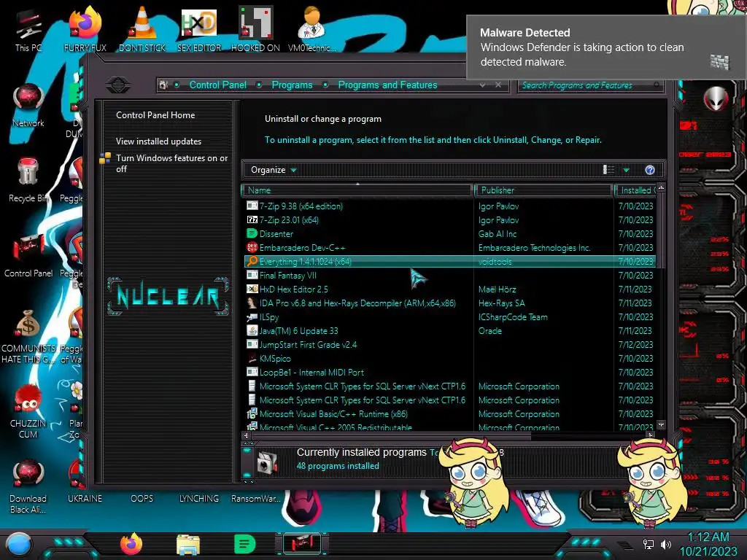
Task: Open the UKRAINE desktop item
Action: (x=85, y=498)
